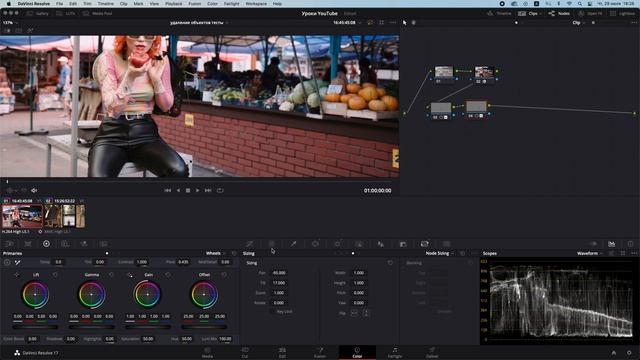This screenshot has width=640, height=360.
Task: Open the Waveform scope type dropdown
Action: pyautogui.click(x=590, y=253)
